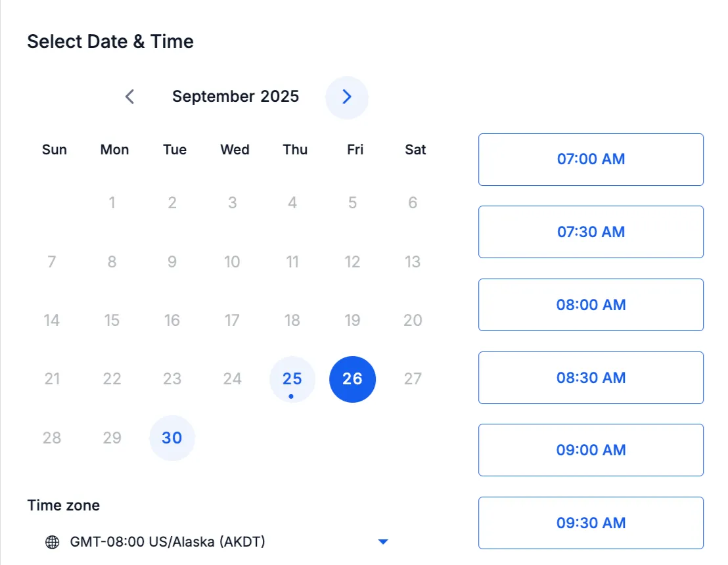Screen dimensions: 728x565
Task: Click the September 2025 month label
Action: [235, 97]
